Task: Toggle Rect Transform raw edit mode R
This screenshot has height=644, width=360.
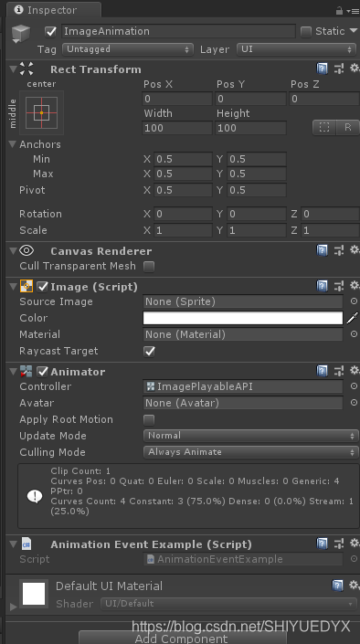Action: pos(348,127)
